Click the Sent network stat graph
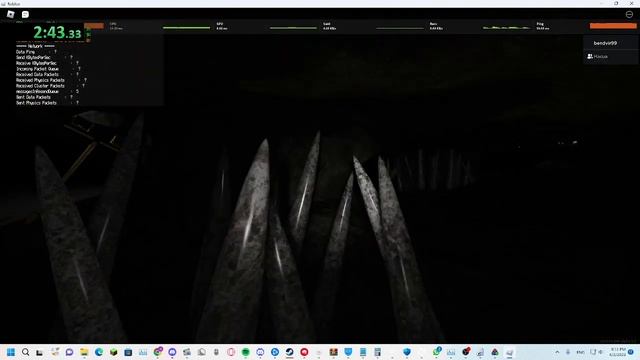Viewport: 640px width, 360px height. [x=400, y=28]
